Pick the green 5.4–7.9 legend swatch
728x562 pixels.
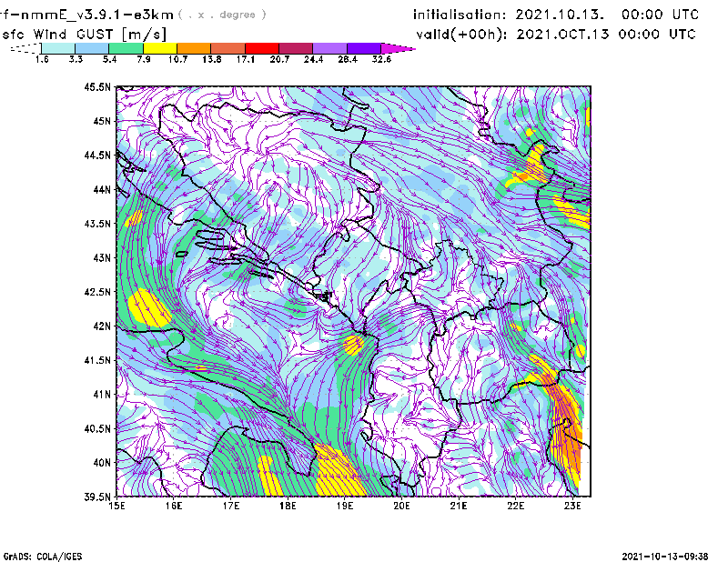[126, 48]
